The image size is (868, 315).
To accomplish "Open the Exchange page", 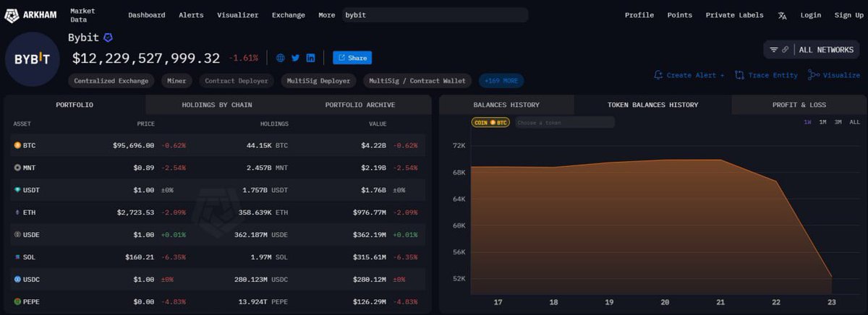I will [x=289, y=15].
